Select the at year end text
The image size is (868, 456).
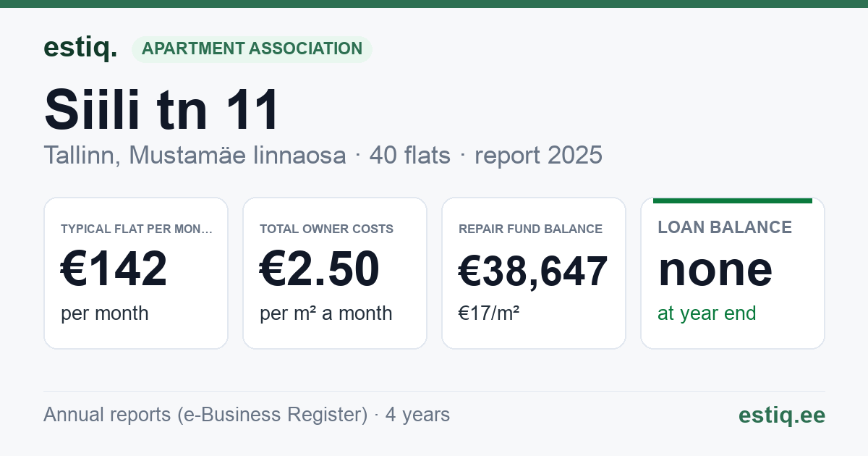[707, 313]
